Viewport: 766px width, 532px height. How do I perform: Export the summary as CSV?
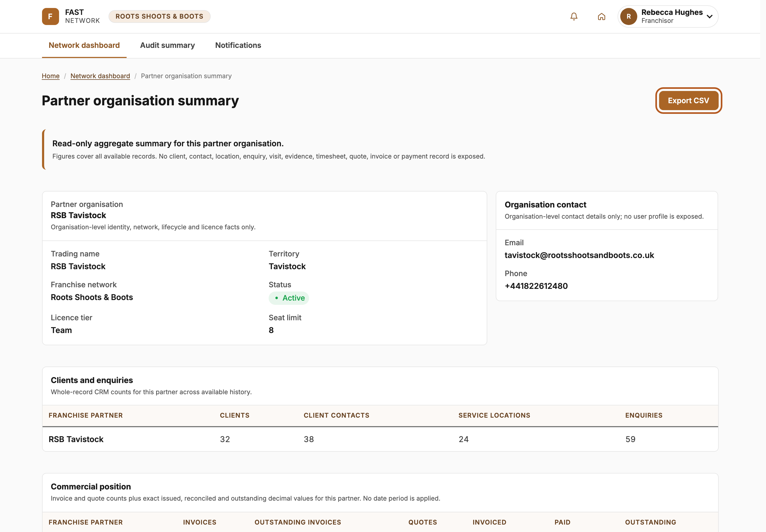tap(688, 101)
